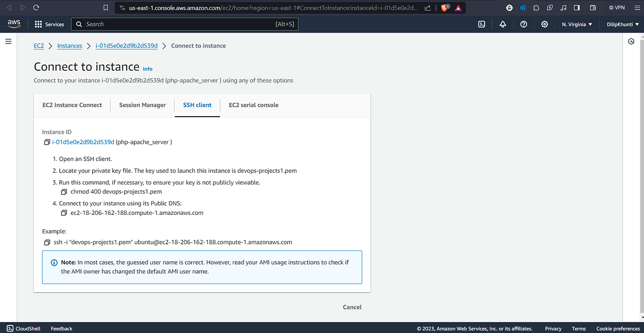
Task: Copy the chmod command via copy icon
Action: (x=64, y=191)
